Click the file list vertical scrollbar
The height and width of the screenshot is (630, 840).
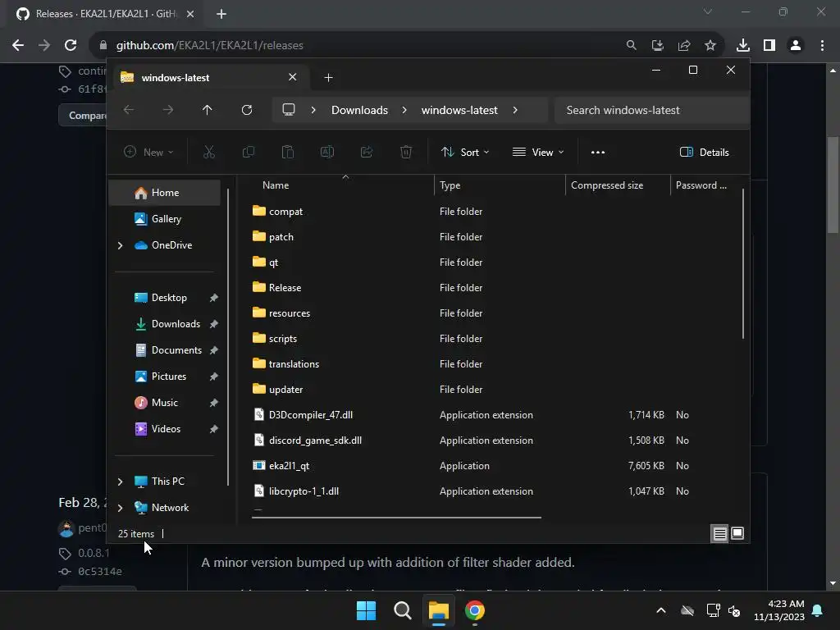coord(743,263)
